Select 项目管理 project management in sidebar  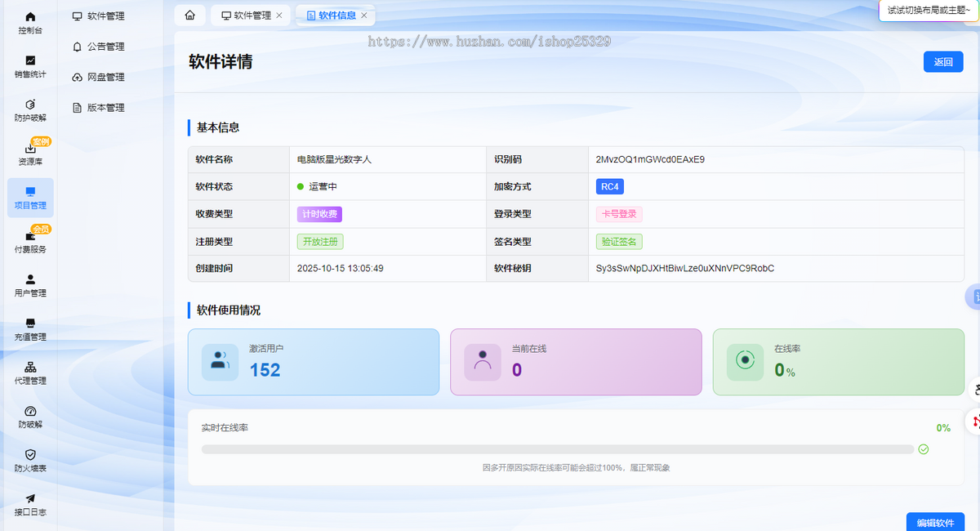30,198
